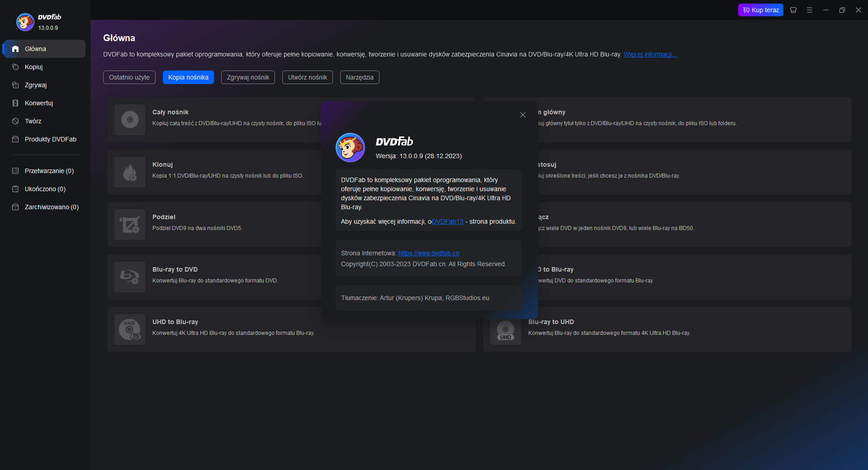Choose the Cały nośnik disc icon
This screenshot has height=470, width=868.
130,120
